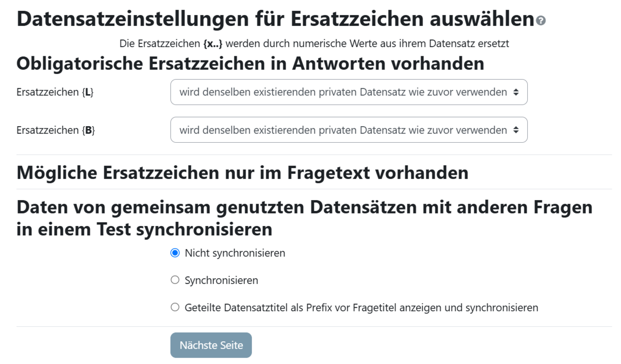Viewport: 621px width, 364px height.
Task: Click the up-down arrow icon in the {B} dropdown
Action: pyautogui.click(x=515, y=130)
